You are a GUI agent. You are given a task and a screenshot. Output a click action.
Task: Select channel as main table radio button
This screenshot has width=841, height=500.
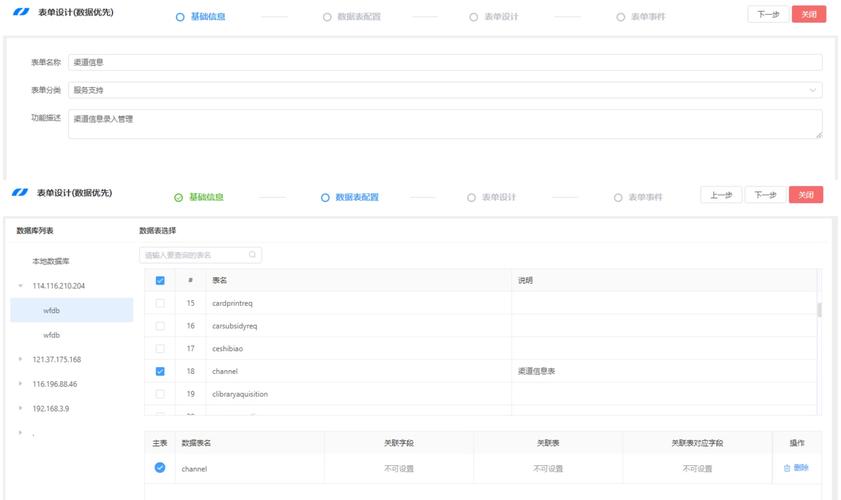point(160,468)
